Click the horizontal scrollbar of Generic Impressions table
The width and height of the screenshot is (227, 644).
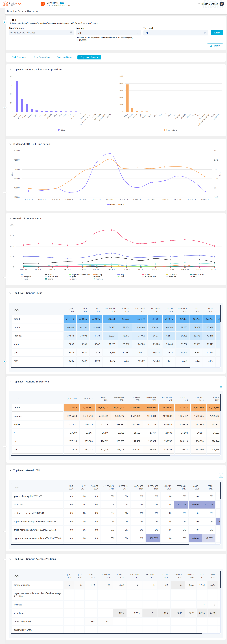pos(91,456)
